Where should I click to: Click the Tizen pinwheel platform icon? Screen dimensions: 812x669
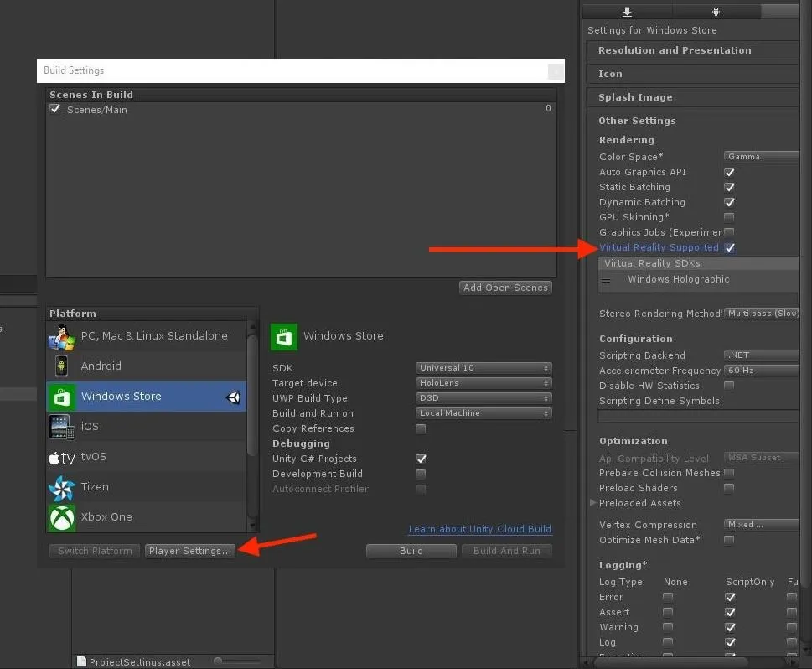click(62, 487)
